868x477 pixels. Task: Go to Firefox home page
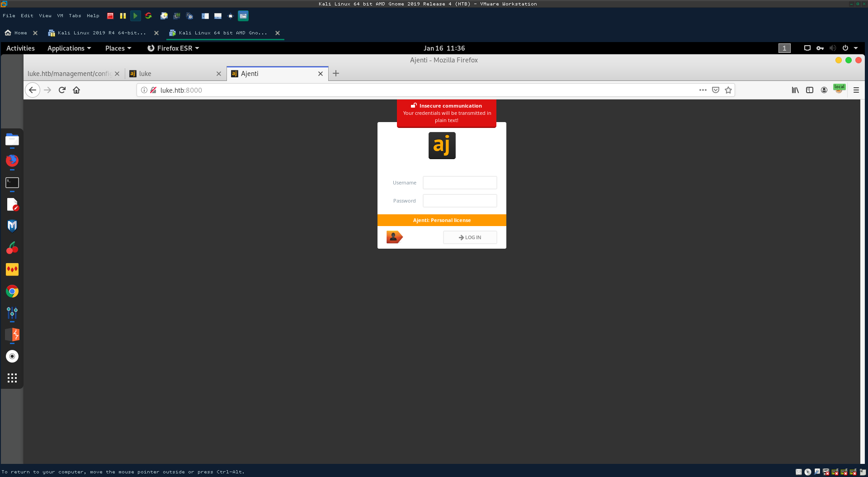76,90
